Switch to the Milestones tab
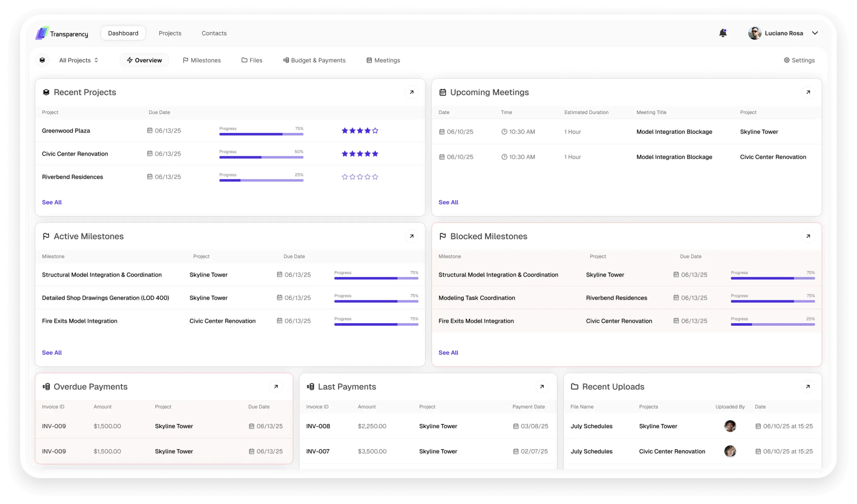 pos(202,60)
